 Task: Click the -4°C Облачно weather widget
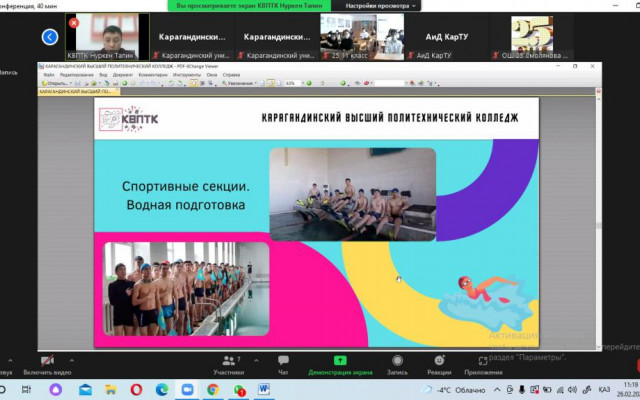tap(455, 390)
